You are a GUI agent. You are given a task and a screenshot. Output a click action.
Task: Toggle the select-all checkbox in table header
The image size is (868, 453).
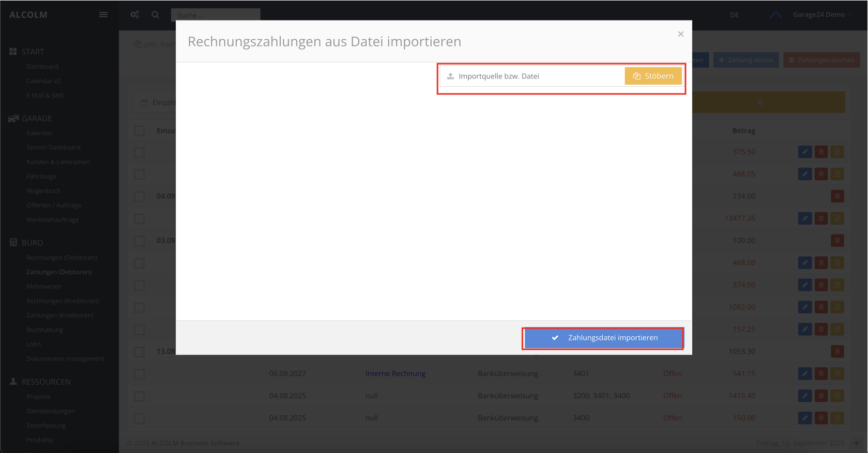tap(140, 131)
